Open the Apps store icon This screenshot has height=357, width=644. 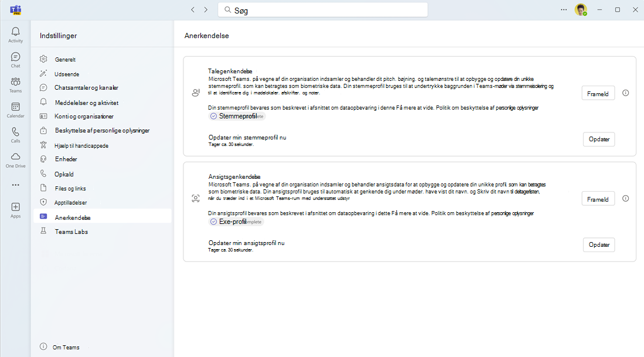coord(16,210)
